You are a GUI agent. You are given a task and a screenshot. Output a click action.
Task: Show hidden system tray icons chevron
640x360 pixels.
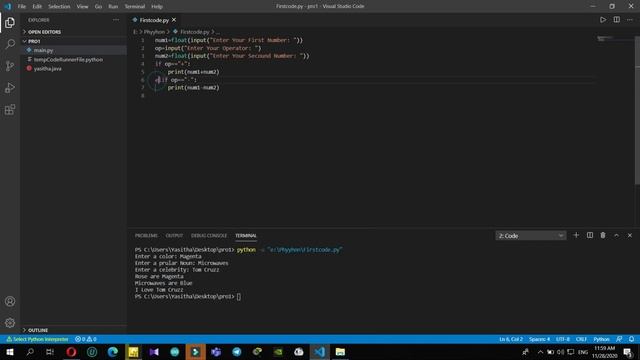(x=540, y=352)
